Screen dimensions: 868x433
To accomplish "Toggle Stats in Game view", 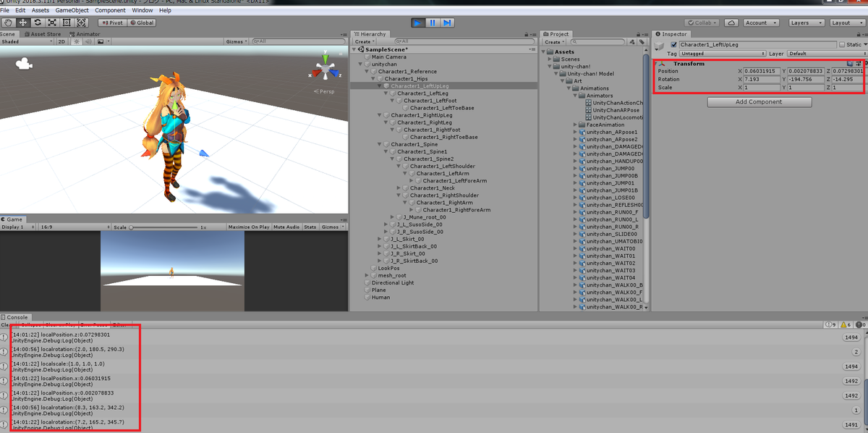I will (x=310, y=227).
